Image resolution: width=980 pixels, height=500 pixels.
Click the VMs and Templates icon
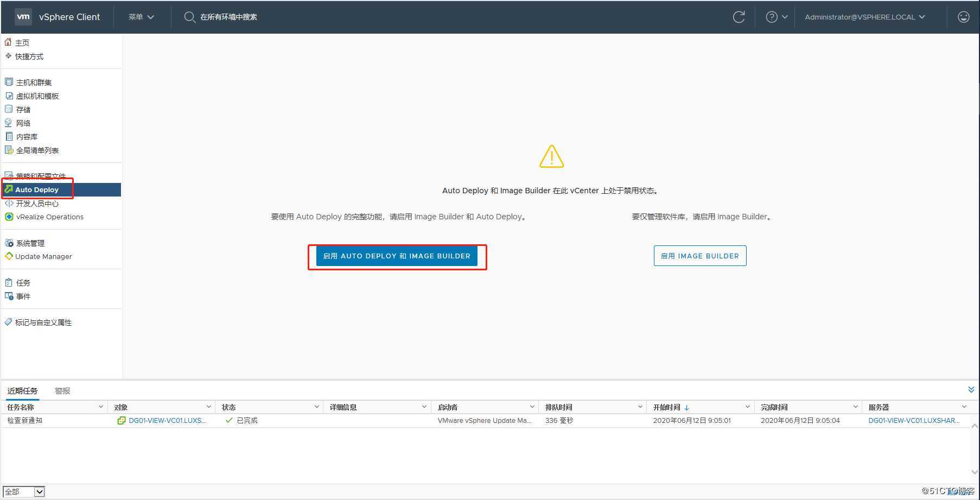(9, 96)
